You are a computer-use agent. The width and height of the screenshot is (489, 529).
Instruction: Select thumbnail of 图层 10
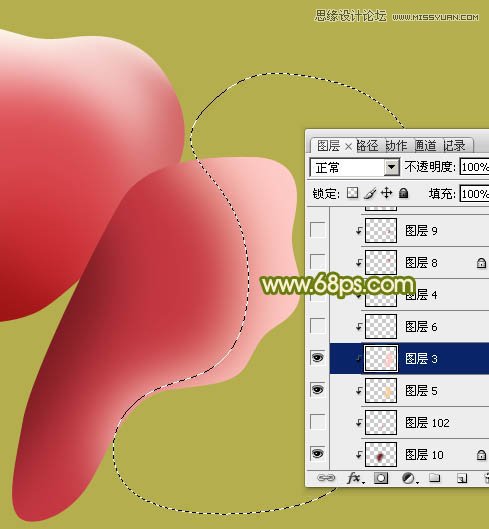point(381,454)
